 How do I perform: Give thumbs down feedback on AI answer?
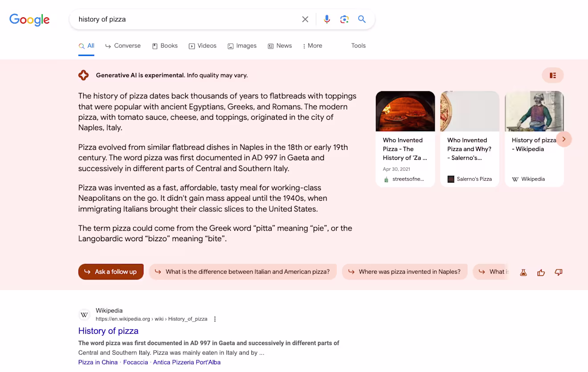coord(559,272)
